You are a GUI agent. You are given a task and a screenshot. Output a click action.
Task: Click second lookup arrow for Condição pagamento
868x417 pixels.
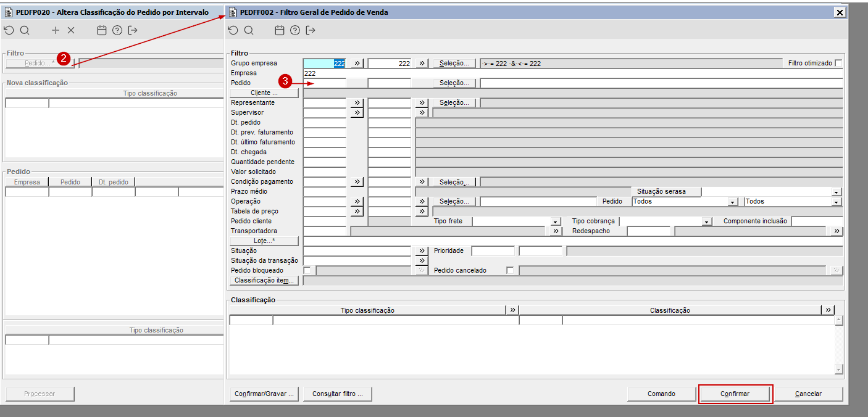pos(422,181)
